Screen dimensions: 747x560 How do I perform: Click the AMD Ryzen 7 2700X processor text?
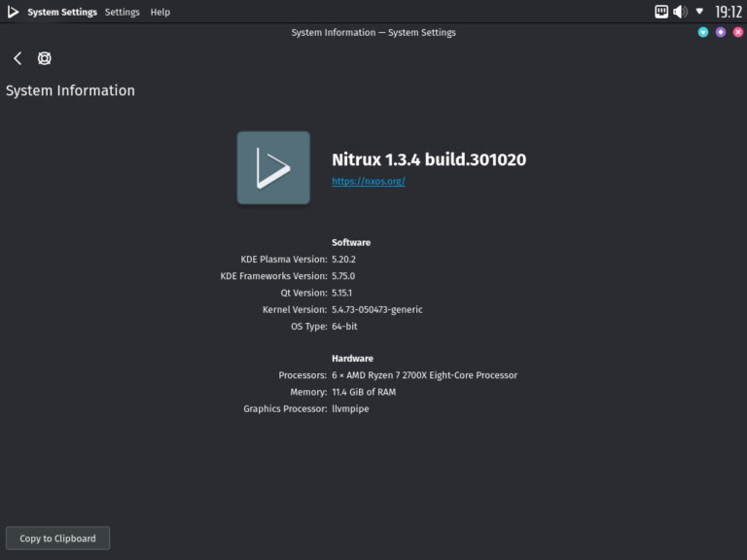(x=424, y=375)
